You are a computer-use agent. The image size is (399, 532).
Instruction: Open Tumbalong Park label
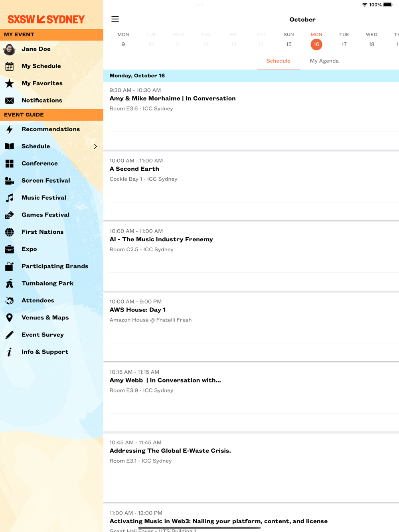47,284
